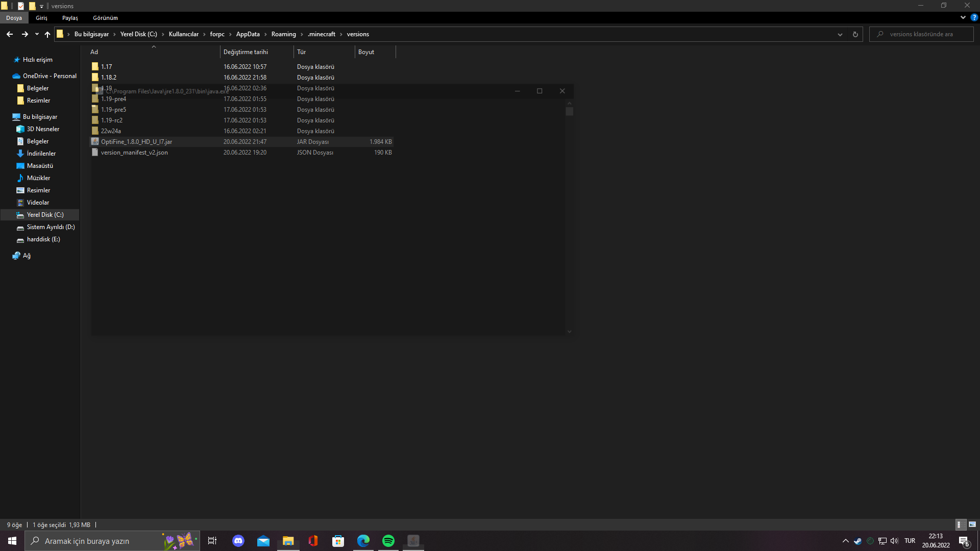Sort by Değiştirme tarihi column header

coord(246,52)
